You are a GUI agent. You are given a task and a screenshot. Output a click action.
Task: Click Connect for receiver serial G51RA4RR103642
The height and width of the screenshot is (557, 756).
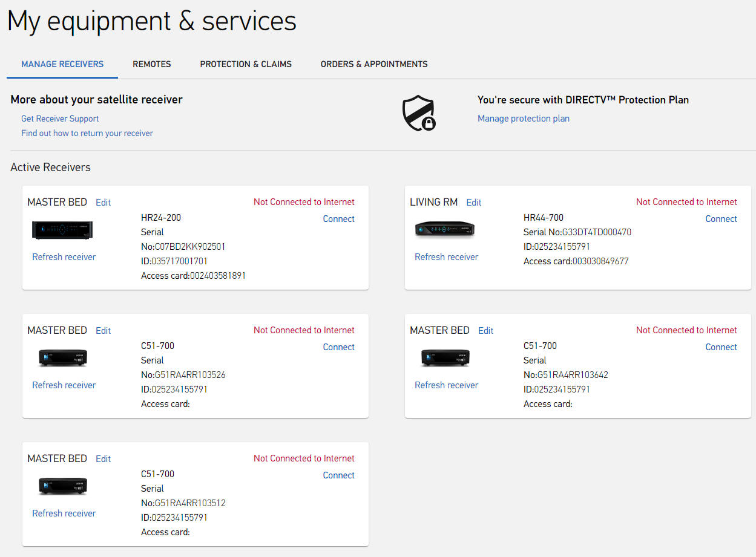coord(721,347)
